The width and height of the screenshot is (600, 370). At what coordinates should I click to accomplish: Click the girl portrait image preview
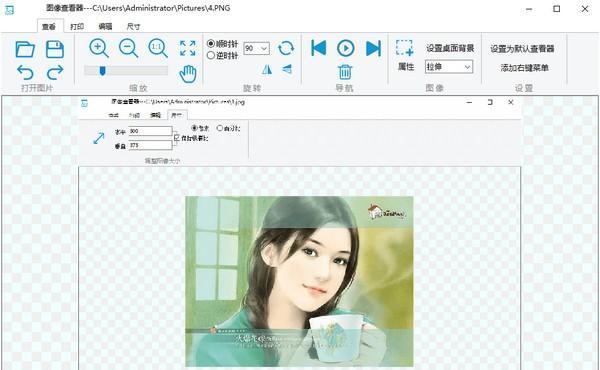pyautogui.click(x=299, y=281)
